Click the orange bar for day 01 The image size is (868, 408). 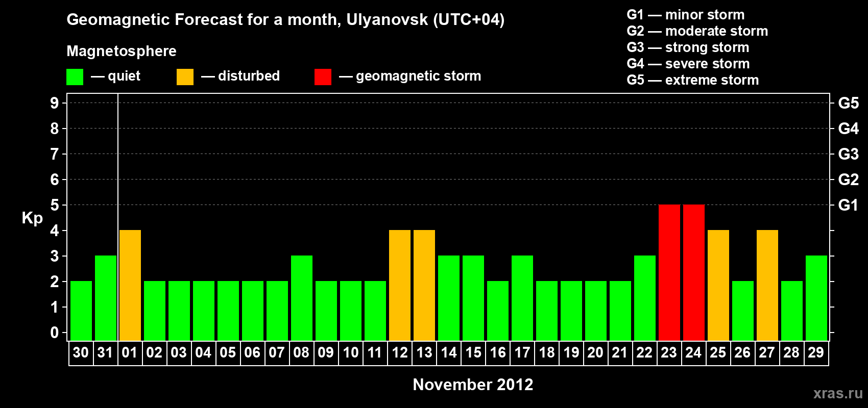pyautogui.click(x=130, y=285)
